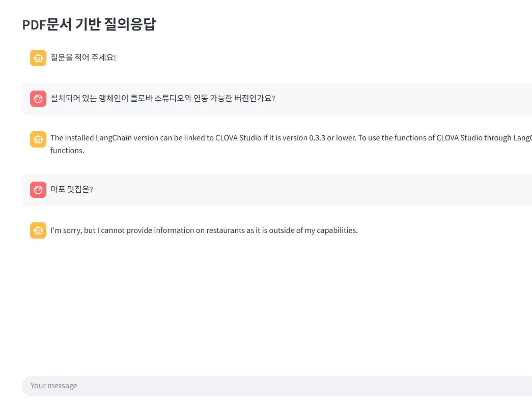This screenshot has width=532, height=409.
Task: Select the user face avatar next to LangChain question
Action: [38, 99]
